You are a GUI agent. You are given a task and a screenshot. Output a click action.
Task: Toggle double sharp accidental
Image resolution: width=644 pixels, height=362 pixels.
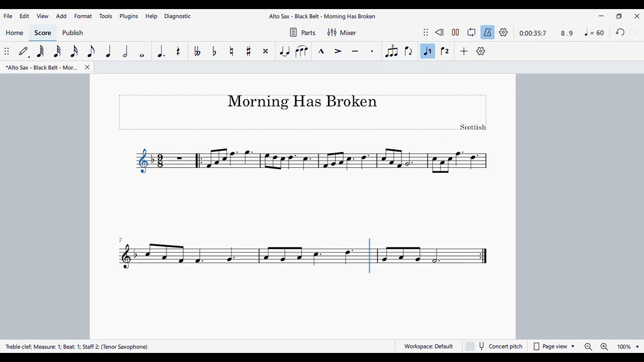coord(266,51)
